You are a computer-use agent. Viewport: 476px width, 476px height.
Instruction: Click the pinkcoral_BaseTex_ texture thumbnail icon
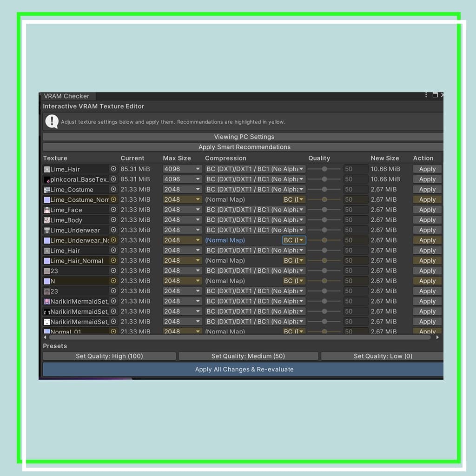pos(47,179)
